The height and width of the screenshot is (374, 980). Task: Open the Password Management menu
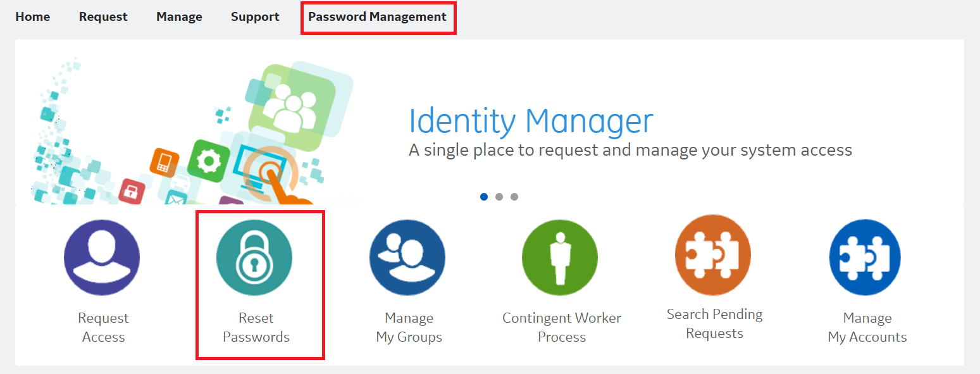coord(378,17)
